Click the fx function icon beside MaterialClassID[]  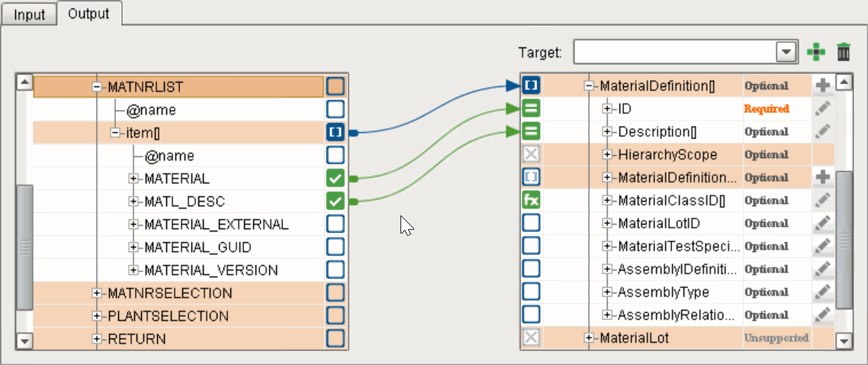(531, 200)
